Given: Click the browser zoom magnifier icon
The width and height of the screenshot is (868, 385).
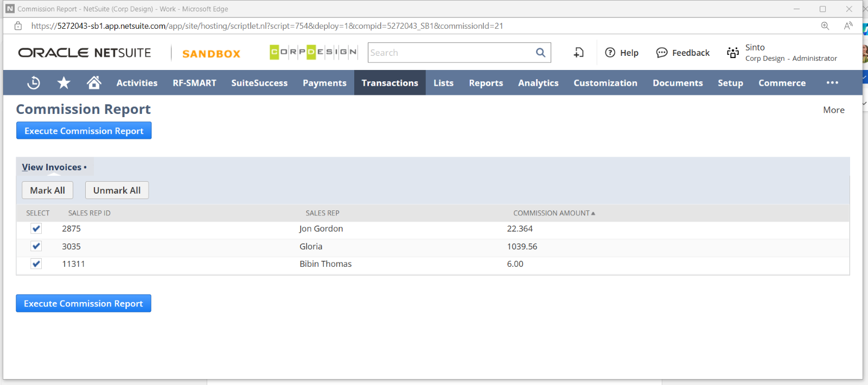Looking at the screenshot, I should coord(825,26).
